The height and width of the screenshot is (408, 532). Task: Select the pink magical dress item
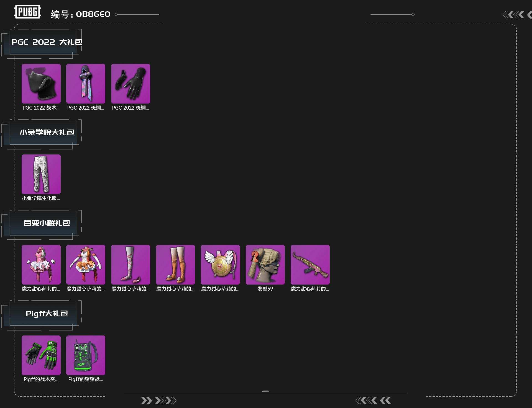(x=41, y=265)
